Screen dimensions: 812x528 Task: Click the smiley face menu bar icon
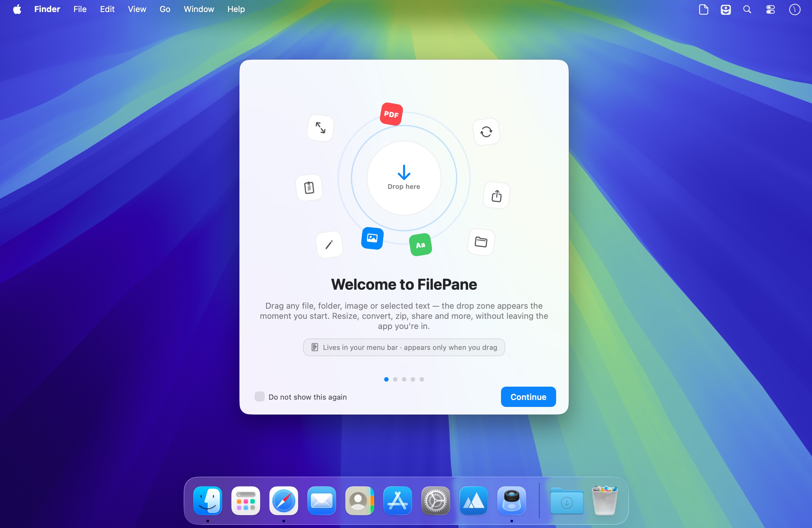point(726,10)
